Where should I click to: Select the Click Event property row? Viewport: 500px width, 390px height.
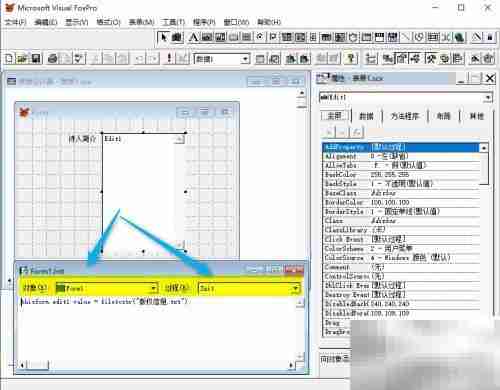(402, 239)
